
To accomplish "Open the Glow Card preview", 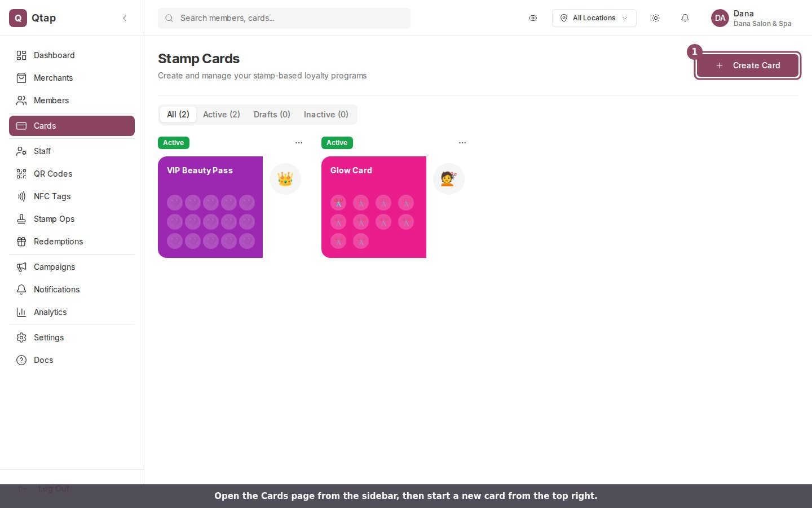I will click(374, 207).
